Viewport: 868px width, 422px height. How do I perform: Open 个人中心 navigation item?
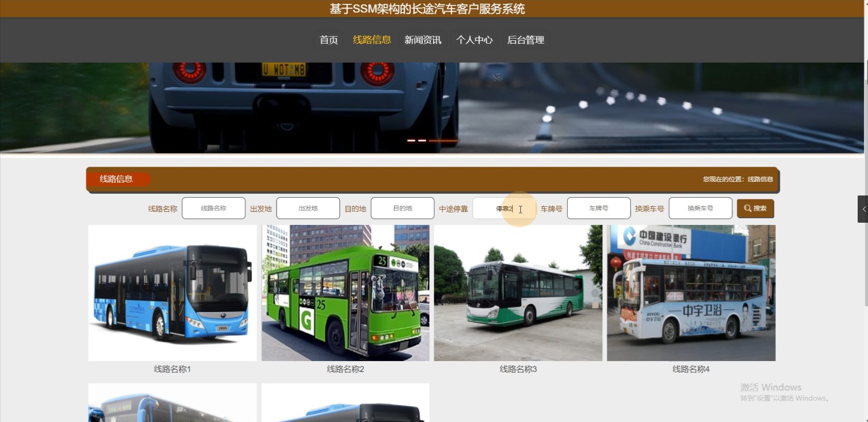[475, 40]
